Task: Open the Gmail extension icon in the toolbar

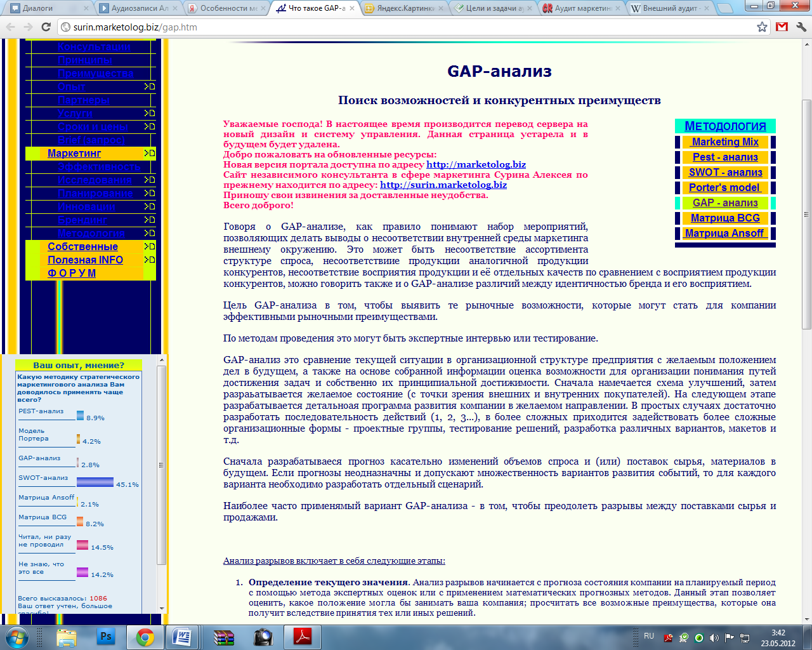Action: pyautogui.click(x=782, y=27)
